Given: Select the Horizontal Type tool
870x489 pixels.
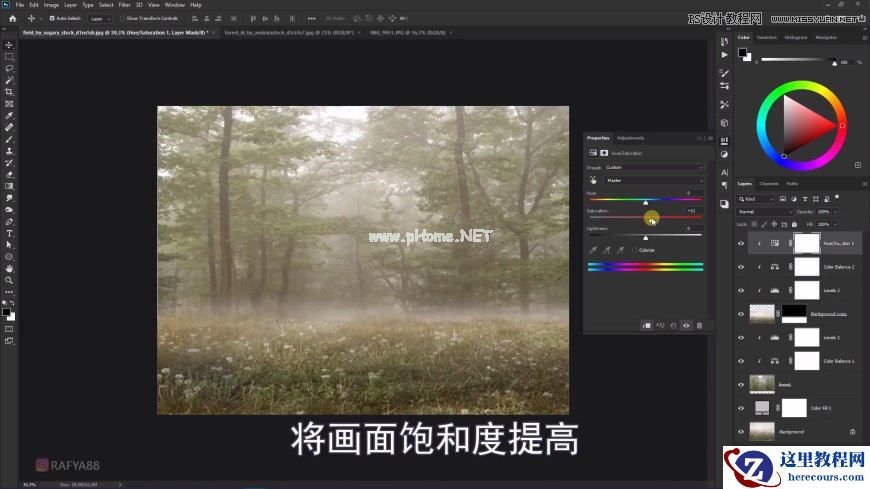Looking at the screenshot, I should [9, 233].
